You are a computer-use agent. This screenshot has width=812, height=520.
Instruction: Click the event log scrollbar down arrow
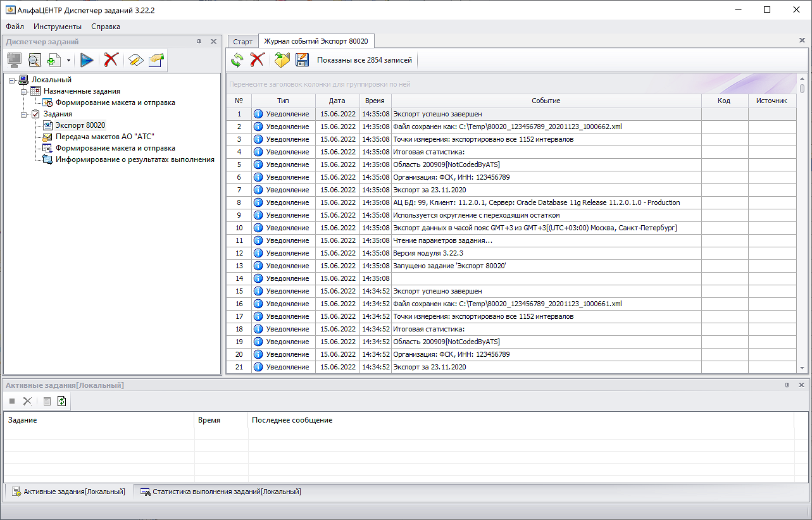click(803, 368)
